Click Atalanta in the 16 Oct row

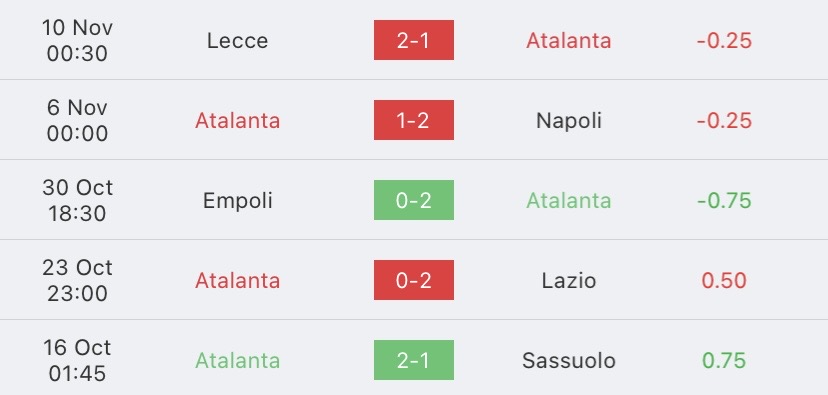pos(237,361)
